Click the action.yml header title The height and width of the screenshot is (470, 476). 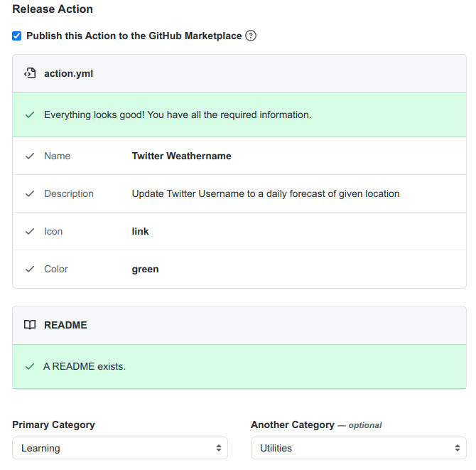(x=69, y=73)
